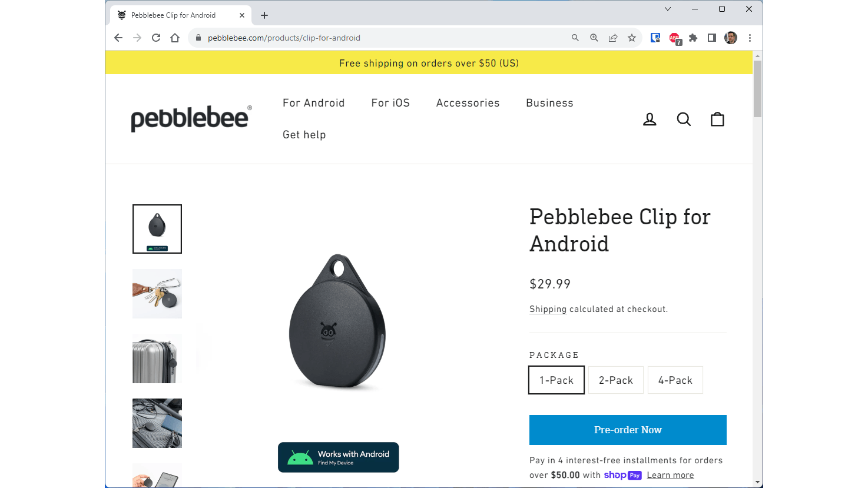Open the shopping cart bag icon
The width and height of the screenshot is (868, 488).
pyautogui.click(x=717, y=119)
